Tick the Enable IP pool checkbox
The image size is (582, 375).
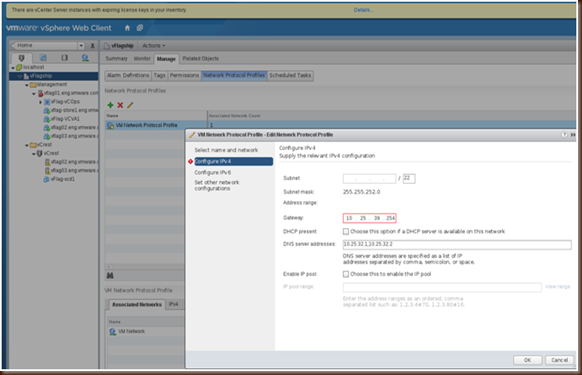(x=346, y=274)
